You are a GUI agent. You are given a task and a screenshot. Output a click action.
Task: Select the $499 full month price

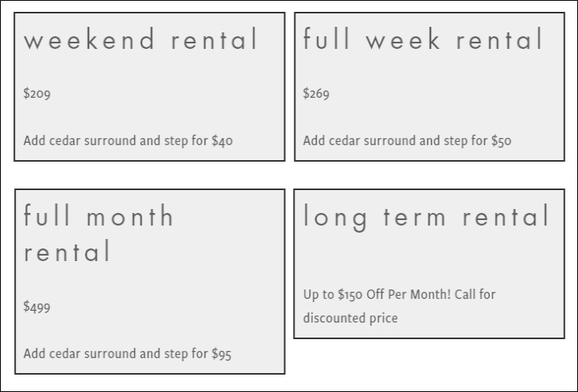coord(37,307)
